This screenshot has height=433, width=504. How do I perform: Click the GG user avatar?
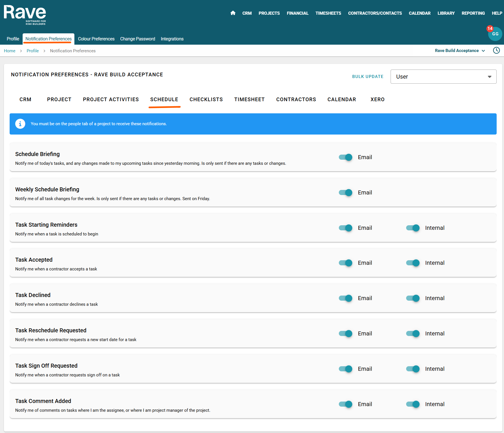(495, 34)
